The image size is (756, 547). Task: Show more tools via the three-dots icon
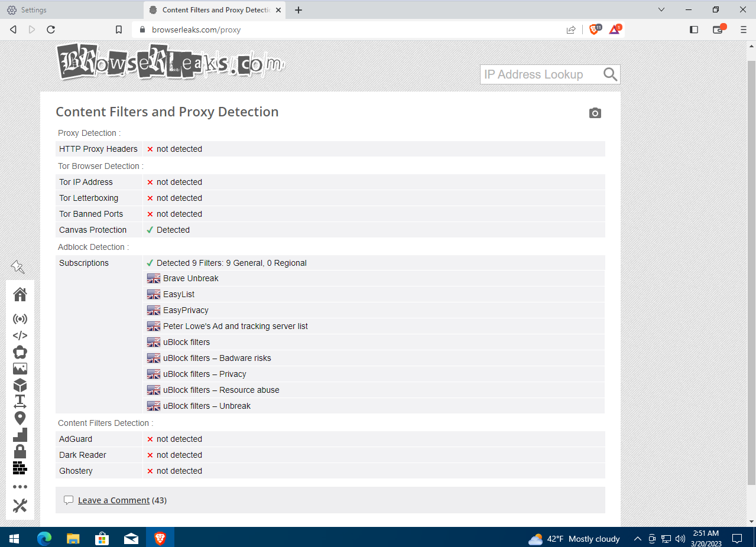point(20,487)
